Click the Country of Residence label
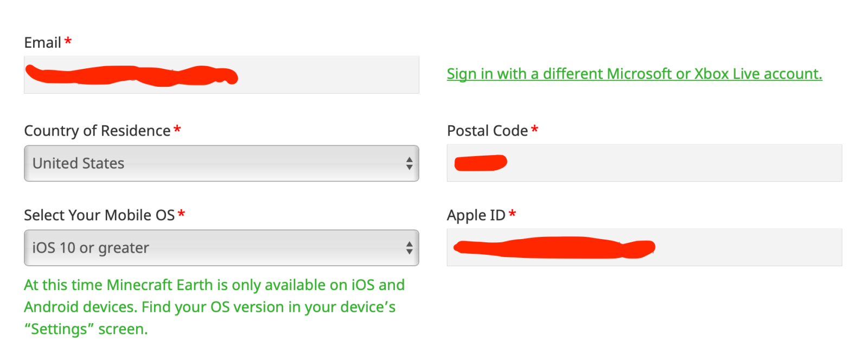 click(97, 131)
